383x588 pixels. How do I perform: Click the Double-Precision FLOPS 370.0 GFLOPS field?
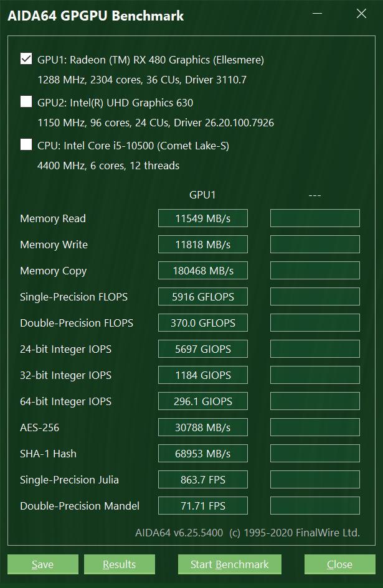pyautogui.click(x=203, y=323)
